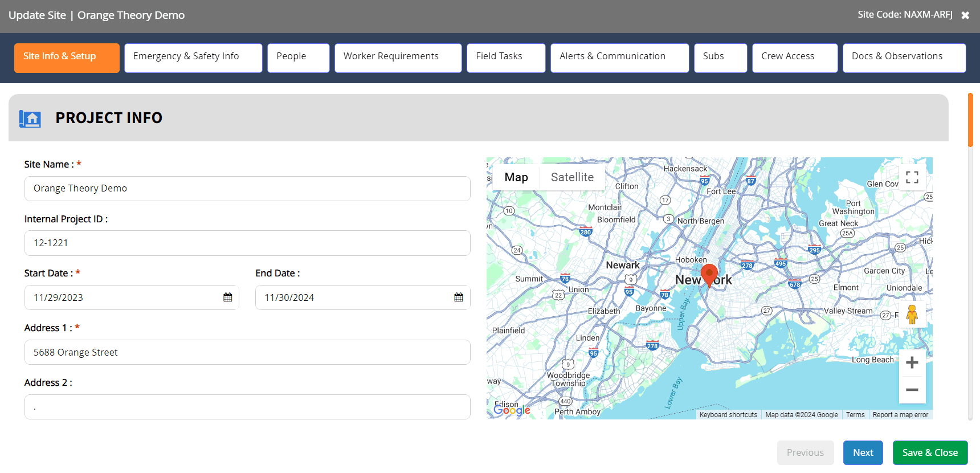Open the End Date calendar picker
This screenshot has height=473, width=980.
tap(459, 297)
